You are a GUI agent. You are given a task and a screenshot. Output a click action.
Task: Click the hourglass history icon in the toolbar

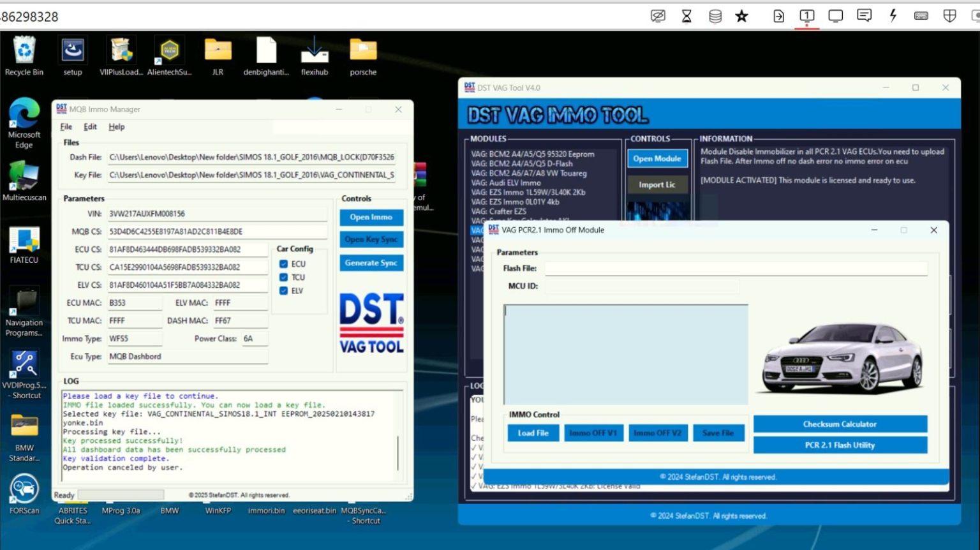687,16
